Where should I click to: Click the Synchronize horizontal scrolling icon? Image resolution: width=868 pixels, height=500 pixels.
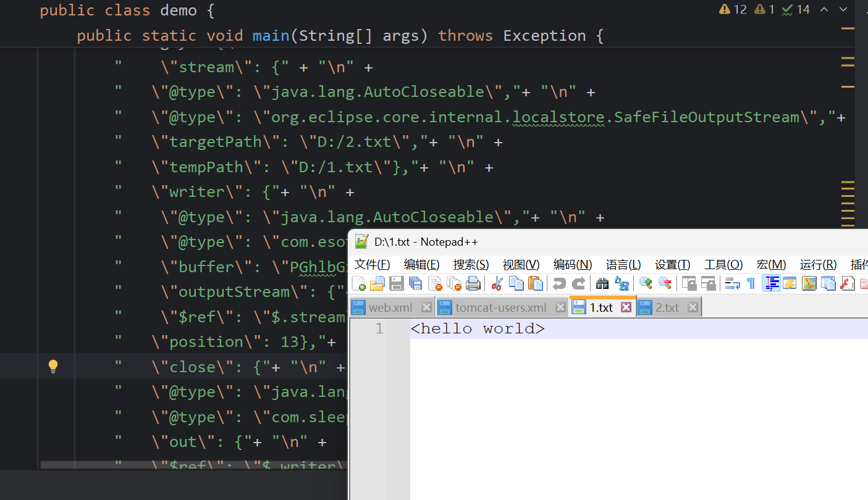coord(708,283)
